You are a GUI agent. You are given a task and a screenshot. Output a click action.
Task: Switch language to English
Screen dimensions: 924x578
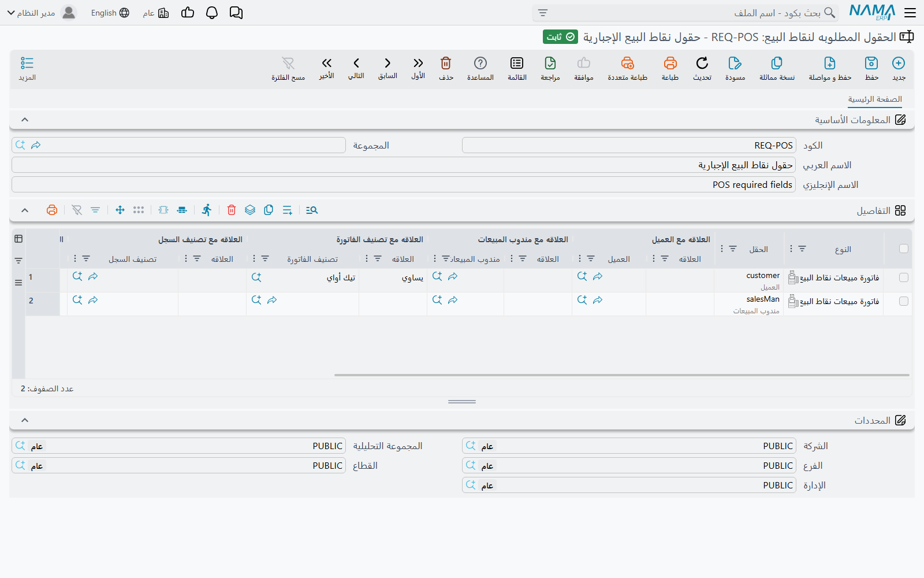click(110, 13)
